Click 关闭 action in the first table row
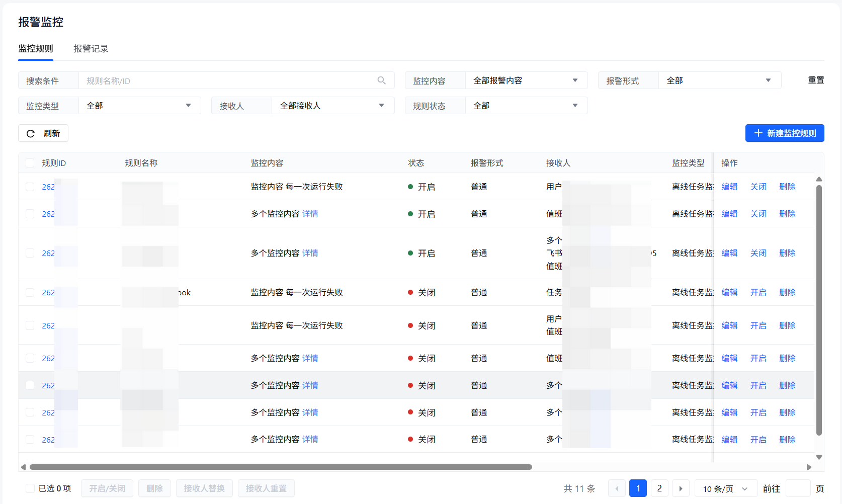This screenshot has width=842, height=504. (x=759, y=187)
